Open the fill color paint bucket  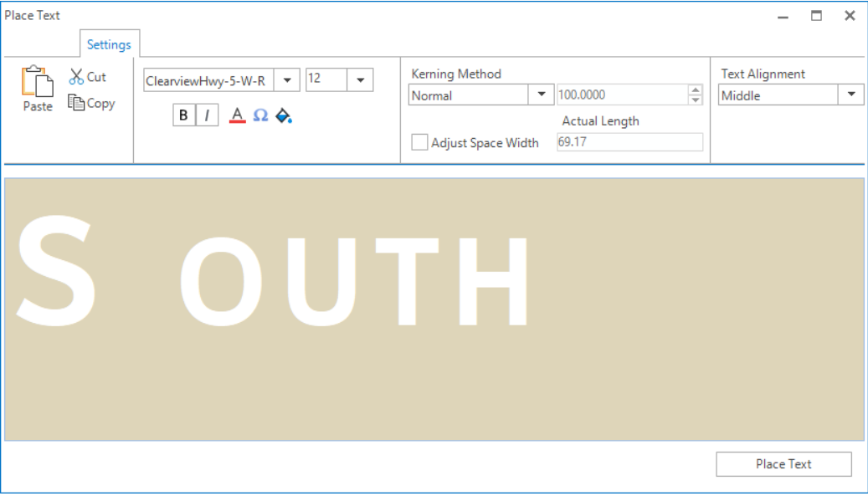click(x=284, y=115)
